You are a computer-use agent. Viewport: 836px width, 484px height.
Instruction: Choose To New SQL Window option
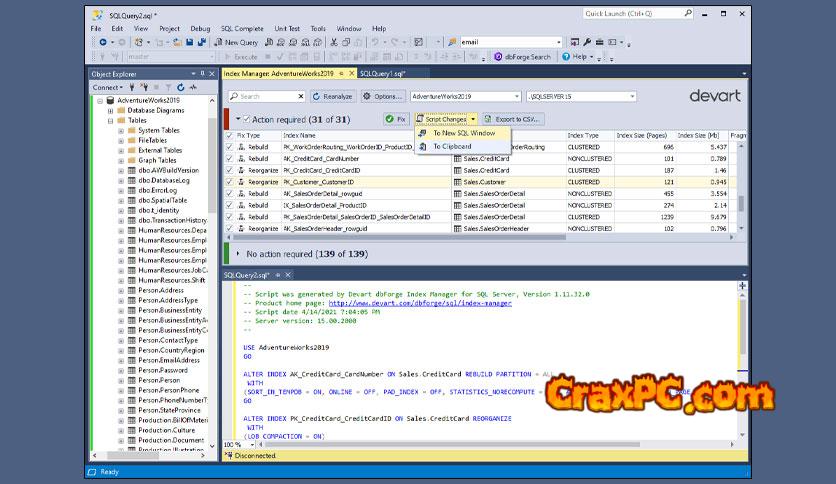pyautogui.click(x=463, y=133)
